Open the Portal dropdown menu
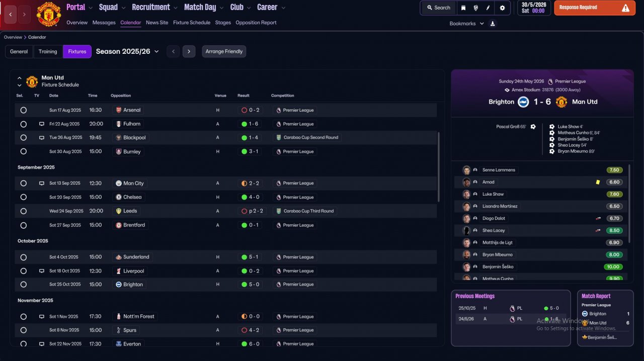 (x=79, y=7)
